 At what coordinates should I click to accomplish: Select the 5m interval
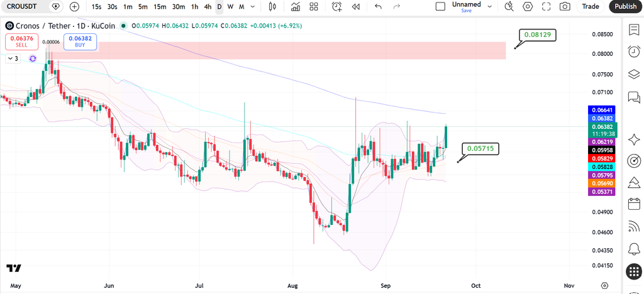pos(143,6)
